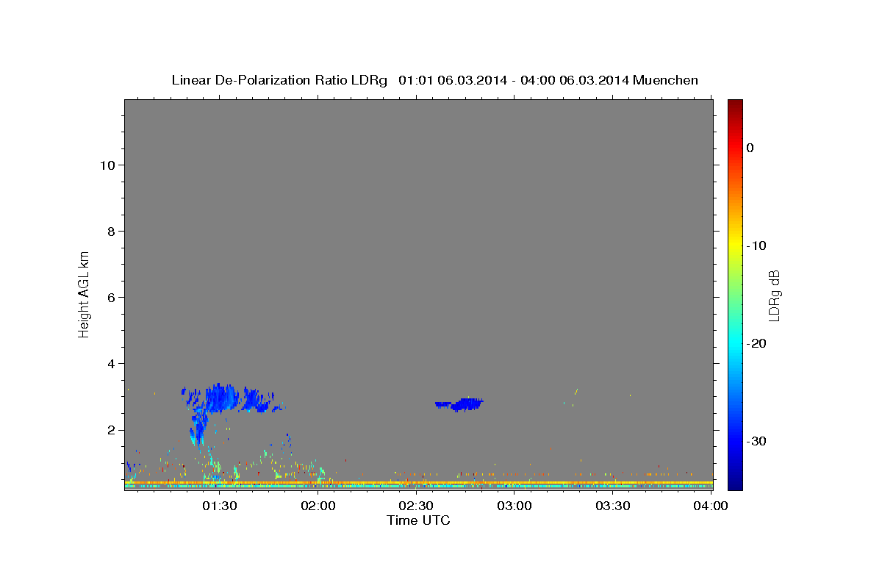Click the end timestamp "04:00 06.03.2014" in the title

575,80
